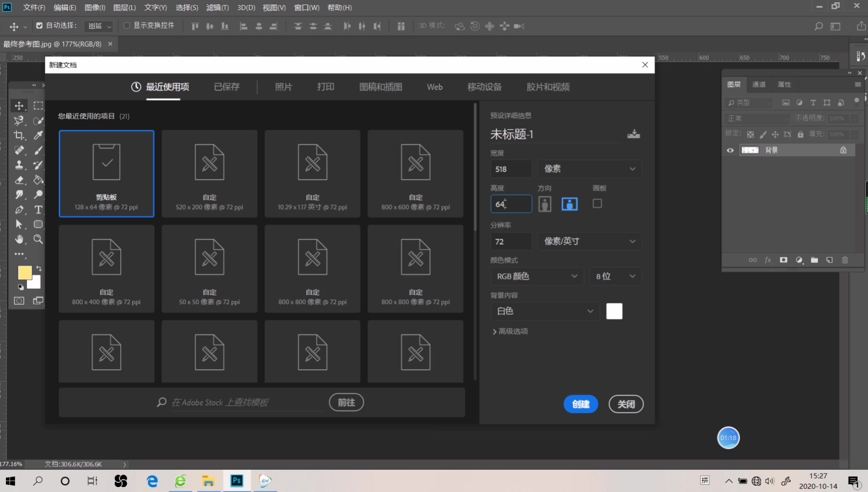Select the Zoom tool in toolbar
The image size is (868, 492).
[38, 239]
